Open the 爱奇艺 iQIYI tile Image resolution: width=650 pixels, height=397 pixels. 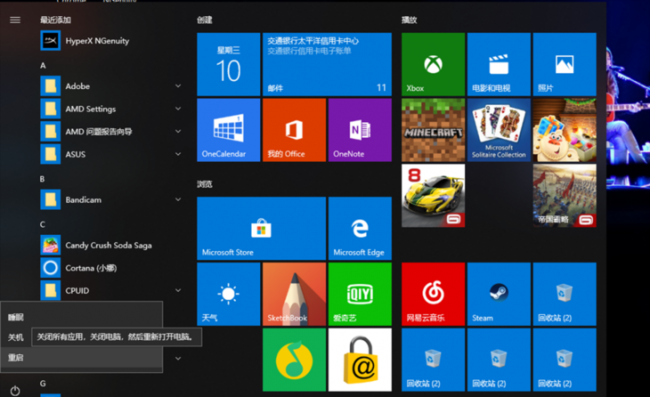tap(360, 294)
